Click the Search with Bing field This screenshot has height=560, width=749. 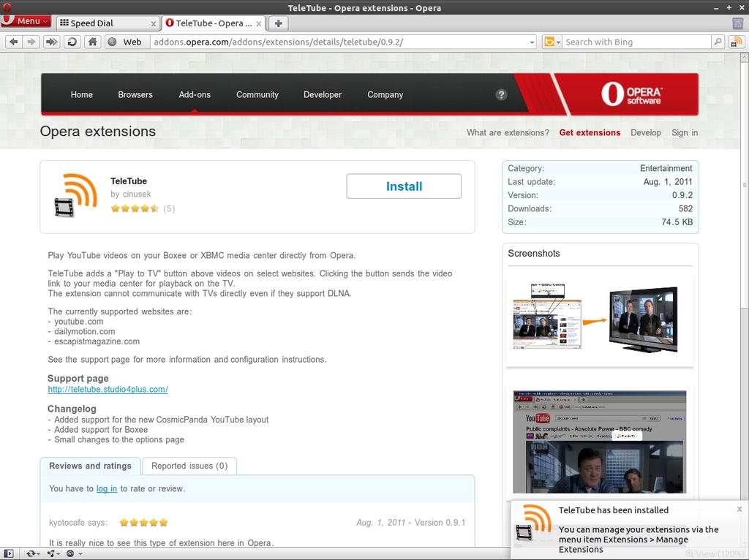(635, 42)
